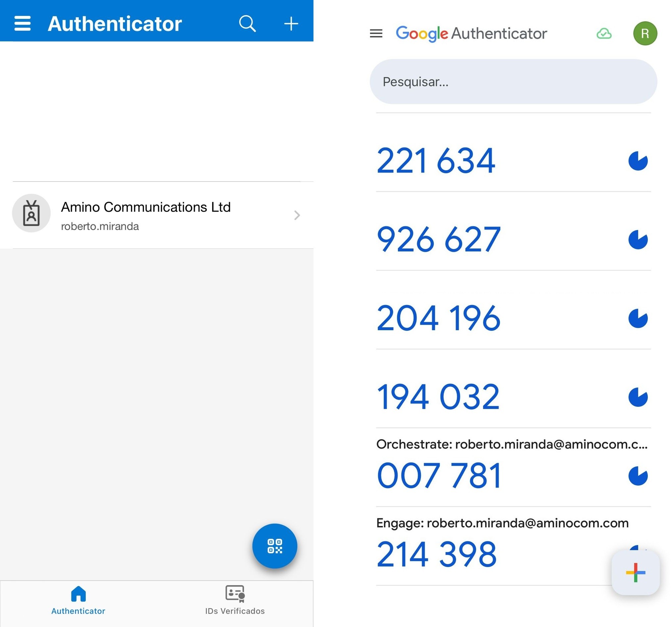Tap the white plus add-account icon
Viewport: 672px width, 627px height.
pyautogui.click(x=291, y=24)
